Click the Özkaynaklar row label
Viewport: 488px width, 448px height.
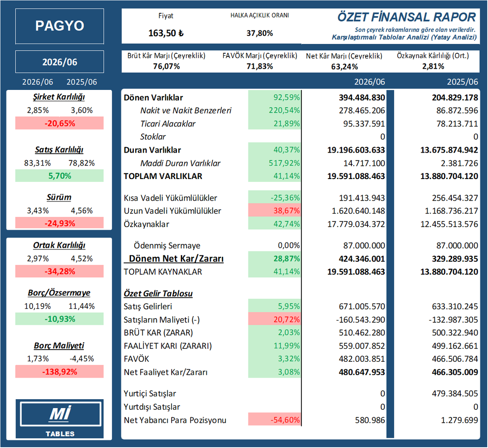[x=146, y=224]
